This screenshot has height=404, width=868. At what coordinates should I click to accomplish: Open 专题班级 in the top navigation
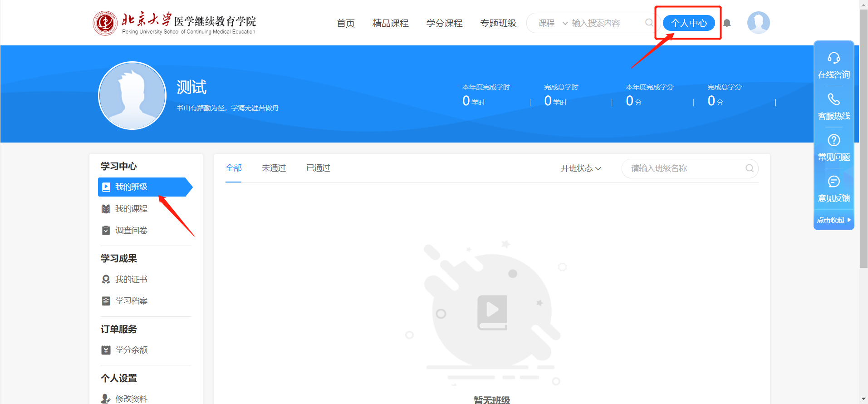point(499,23)
